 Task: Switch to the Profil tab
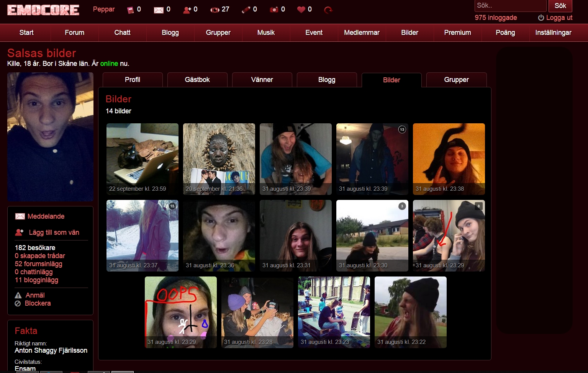tap(133, 80)
